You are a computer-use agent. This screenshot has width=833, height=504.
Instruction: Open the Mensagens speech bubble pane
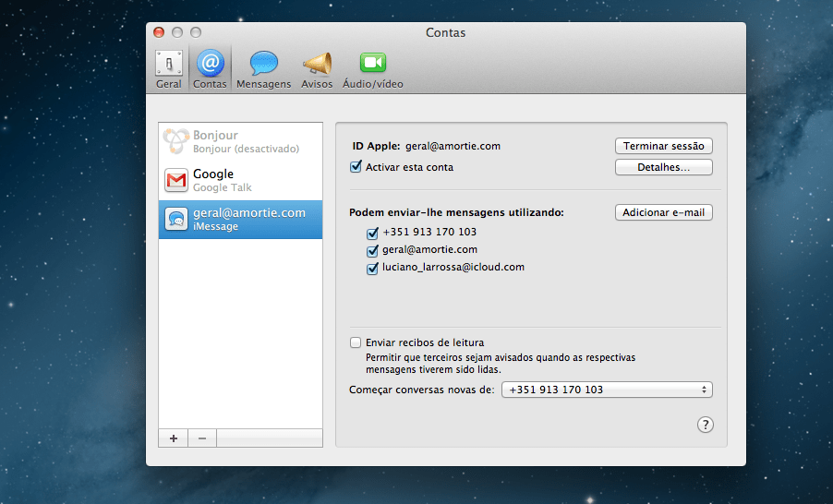pos(263,69)
